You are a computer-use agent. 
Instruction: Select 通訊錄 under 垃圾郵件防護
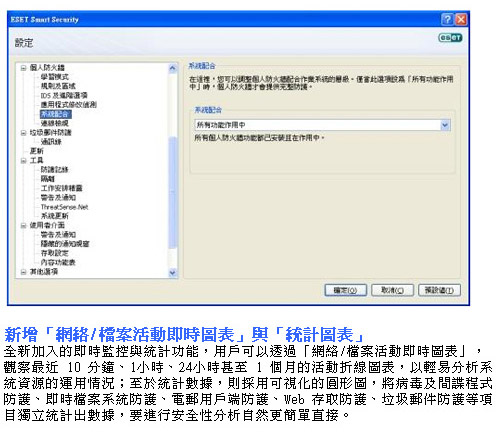click(x=51, y=142)
